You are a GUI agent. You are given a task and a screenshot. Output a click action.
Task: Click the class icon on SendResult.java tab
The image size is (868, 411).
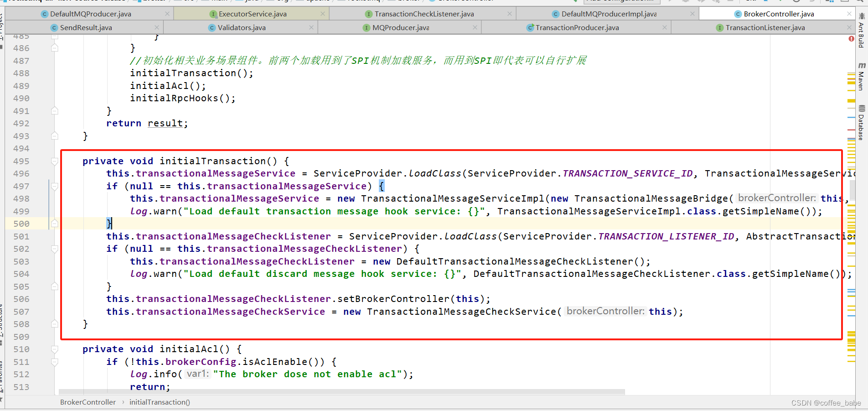click(x=54, y=28)
